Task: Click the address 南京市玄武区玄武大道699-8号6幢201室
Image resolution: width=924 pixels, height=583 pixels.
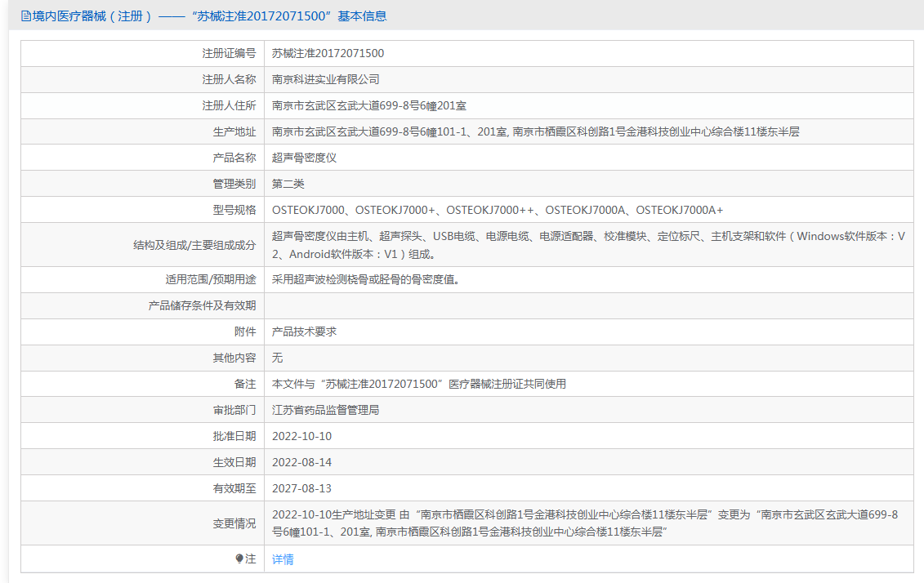Action: click(369, 106)
